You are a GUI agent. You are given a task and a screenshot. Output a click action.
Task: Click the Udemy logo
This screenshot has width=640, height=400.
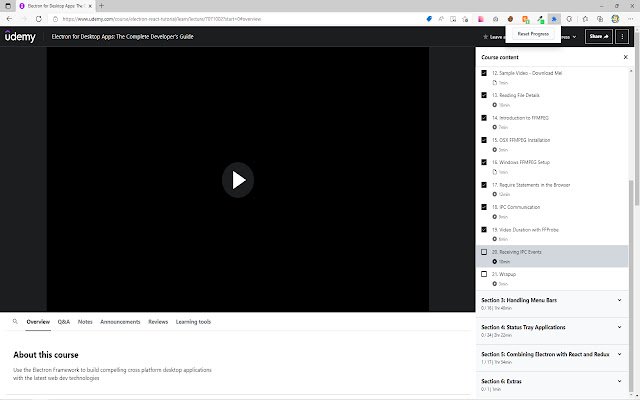pos(20,36)
